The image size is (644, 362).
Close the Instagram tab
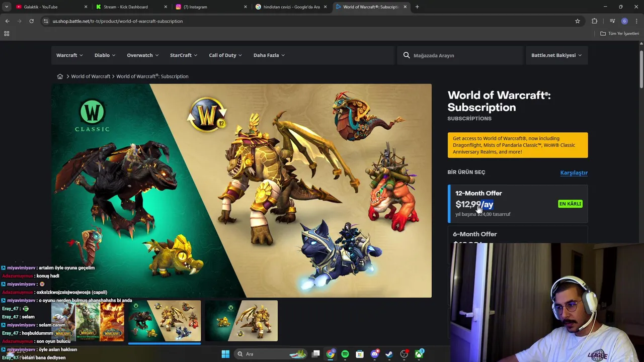point(246,7)
